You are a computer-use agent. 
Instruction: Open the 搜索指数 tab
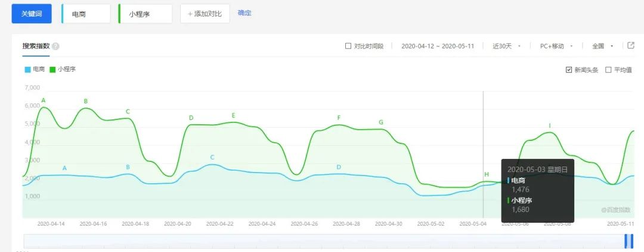[x=36, y=46]
